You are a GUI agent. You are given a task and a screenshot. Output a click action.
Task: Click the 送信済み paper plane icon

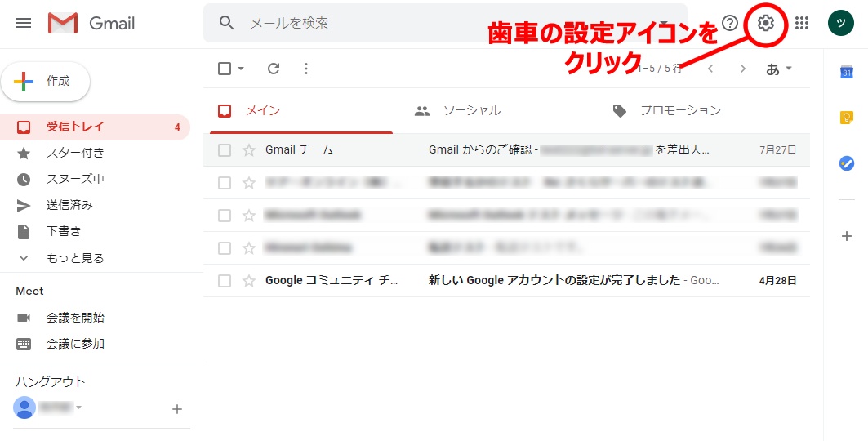24,206
